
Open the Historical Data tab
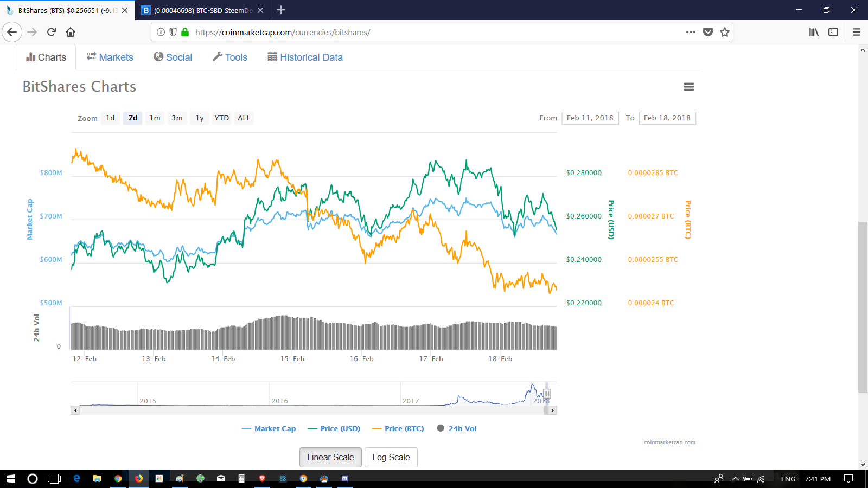[x=305, y=57]
